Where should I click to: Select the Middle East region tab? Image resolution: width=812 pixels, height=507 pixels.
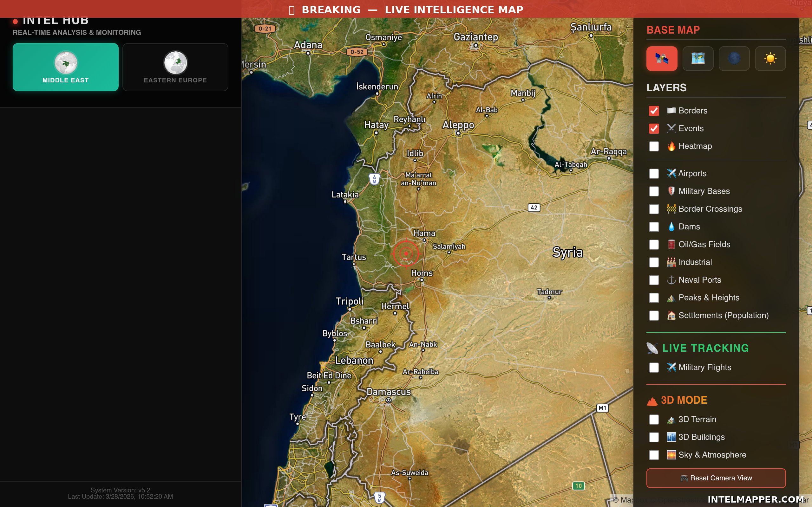point(65,80)
